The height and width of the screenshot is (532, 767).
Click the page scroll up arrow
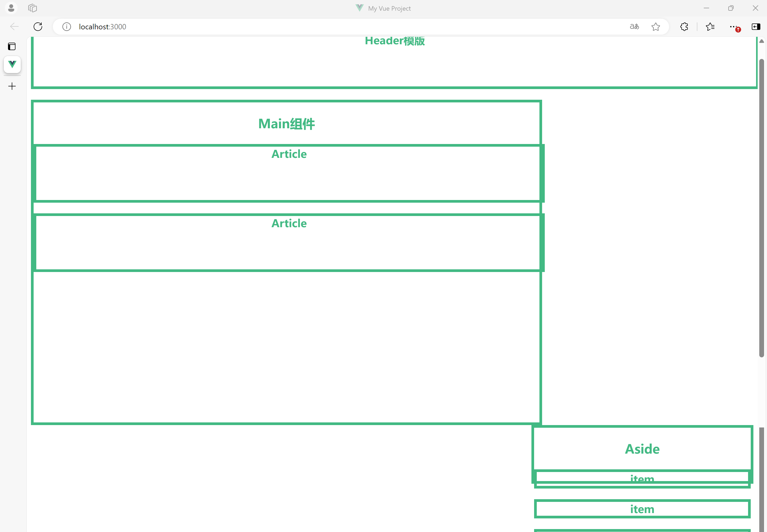[762, 41]
